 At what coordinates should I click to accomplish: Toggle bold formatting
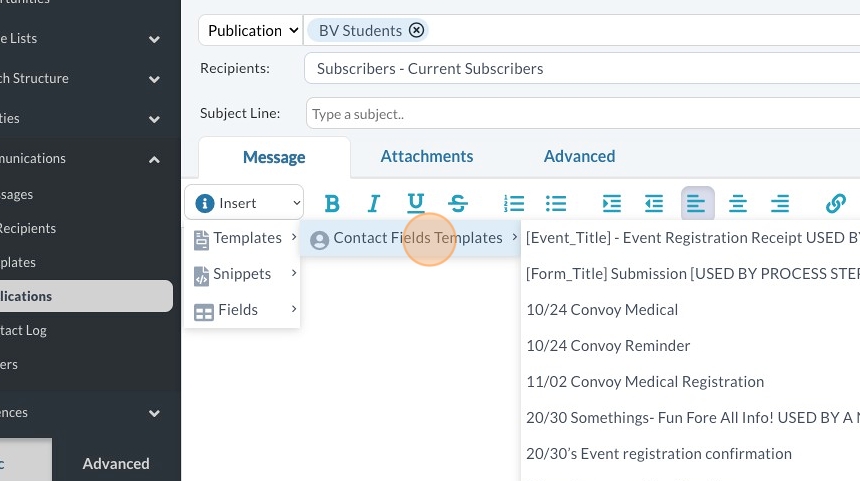[332, 204]
